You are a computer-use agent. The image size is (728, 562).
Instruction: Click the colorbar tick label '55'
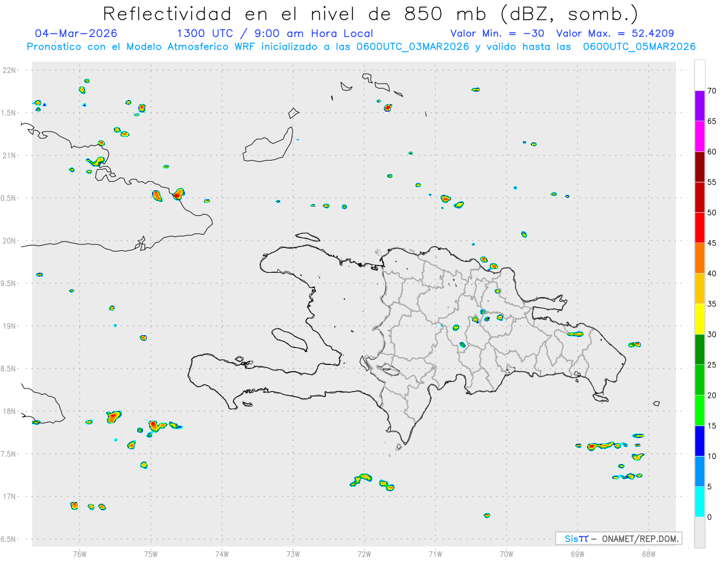tap(712, 182)
